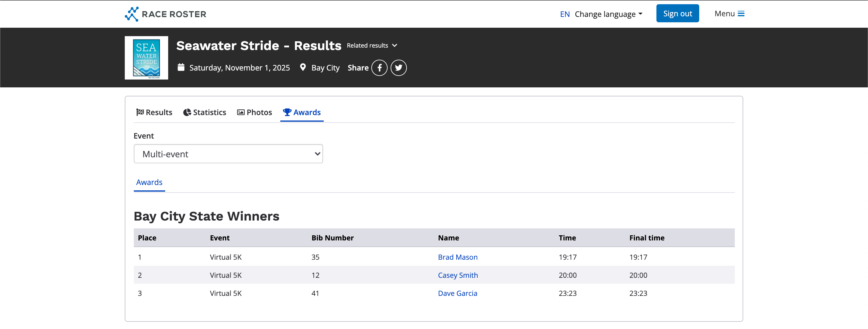The width and height of the screenshot is (868, 329).
Task: Click the location pin icon
Action: (303, 67)
